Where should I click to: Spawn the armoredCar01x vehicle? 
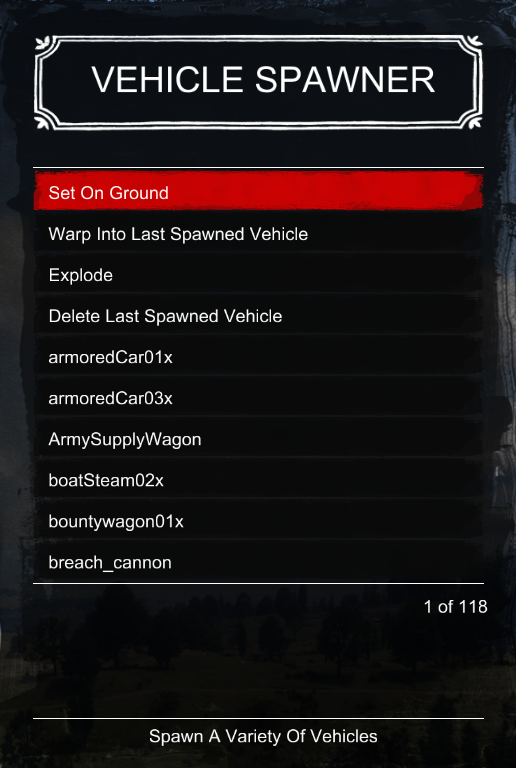pyautogui.click(x=258, y=357)
